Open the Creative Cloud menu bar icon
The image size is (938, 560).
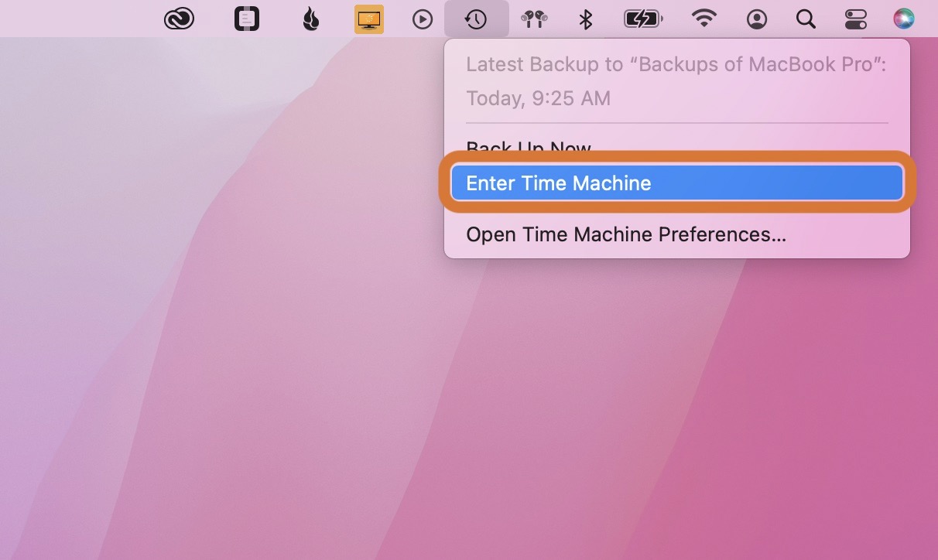tap(179, 19)
